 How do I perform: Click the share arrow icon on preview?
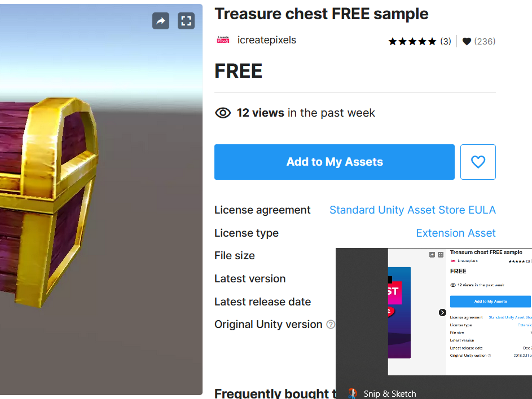161,21
